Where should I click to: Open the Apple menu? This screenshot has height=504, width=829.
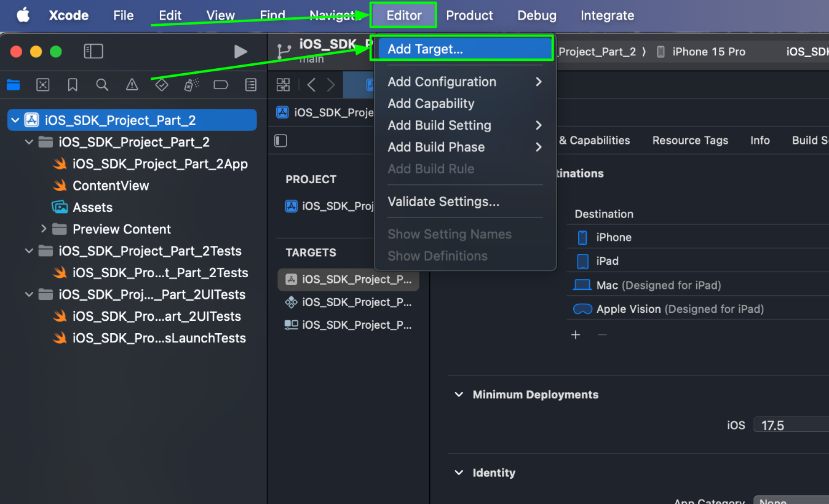click(x=23, y=15)
